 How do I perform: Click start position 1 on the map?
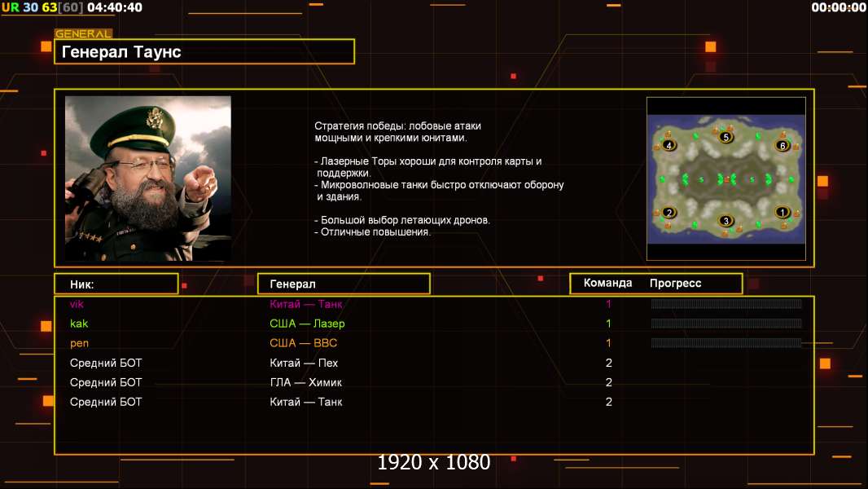tap(782, 212)
